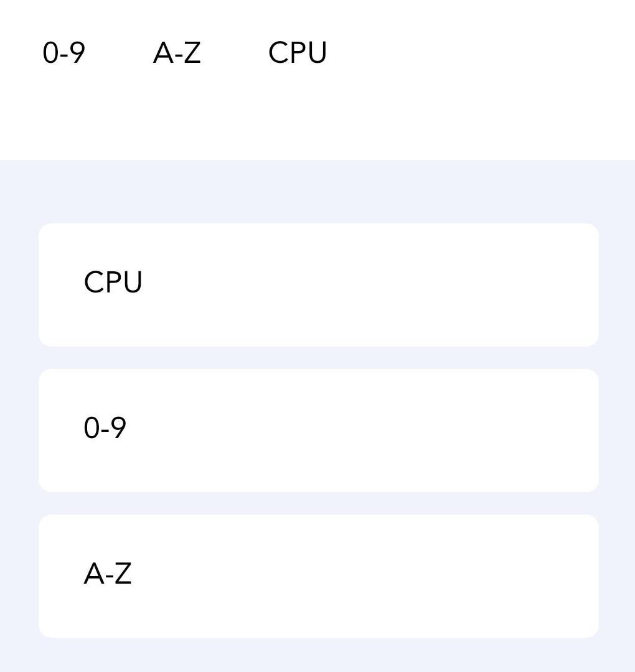The width and height of the screenshot is (635, 672).
Task: Tap the CPU list card
Action: (319, 284)
